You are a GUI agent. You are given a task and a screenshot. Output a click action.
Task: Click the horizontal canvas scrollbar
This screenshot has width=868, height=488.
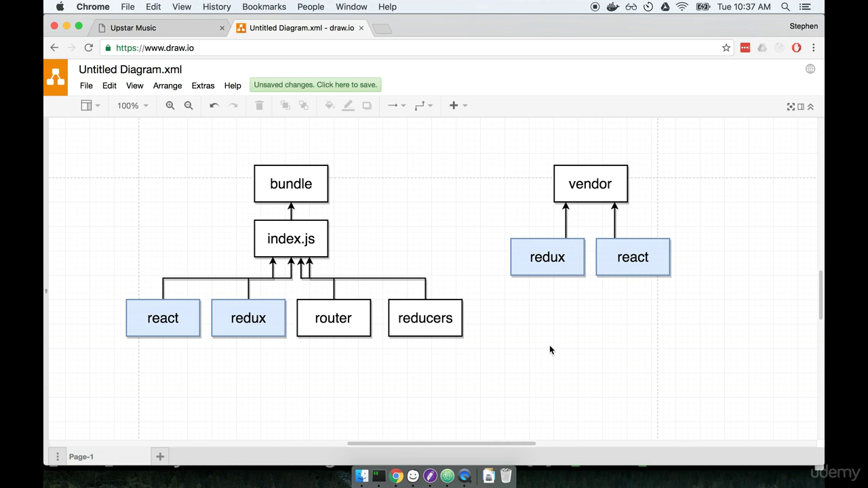441,444
